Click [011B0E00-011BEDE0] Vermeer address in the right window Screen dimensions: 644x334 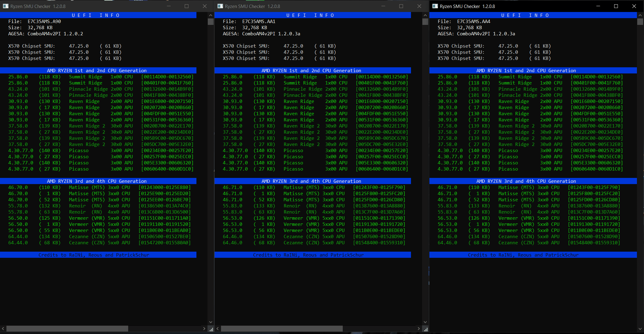pos(594,230)
